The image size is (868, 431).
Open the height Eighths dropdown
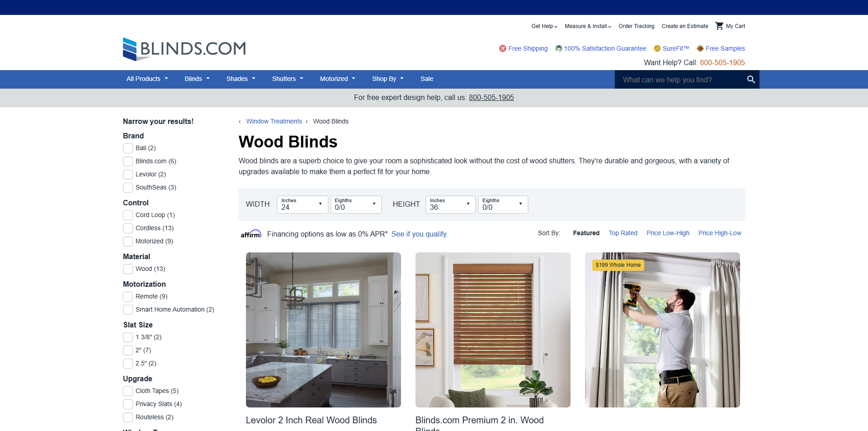tap(503, 204)
